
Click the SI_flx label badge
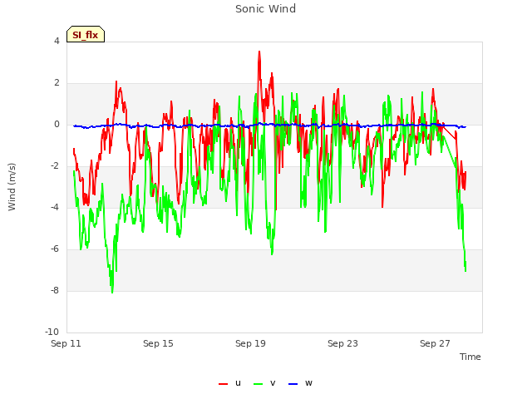[x=86, y=34]
